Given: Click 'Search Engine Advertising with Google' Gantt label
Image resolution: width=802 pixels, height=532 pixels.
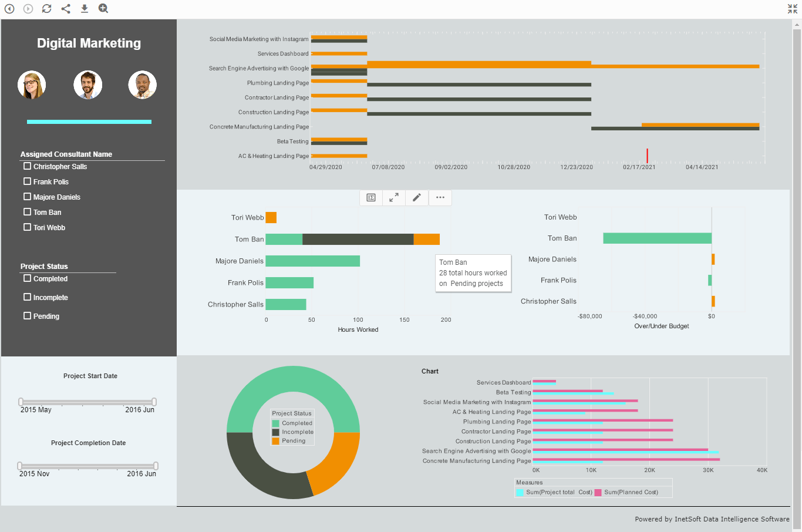Looking at the screenshot, I should click(x=259, y=68).
